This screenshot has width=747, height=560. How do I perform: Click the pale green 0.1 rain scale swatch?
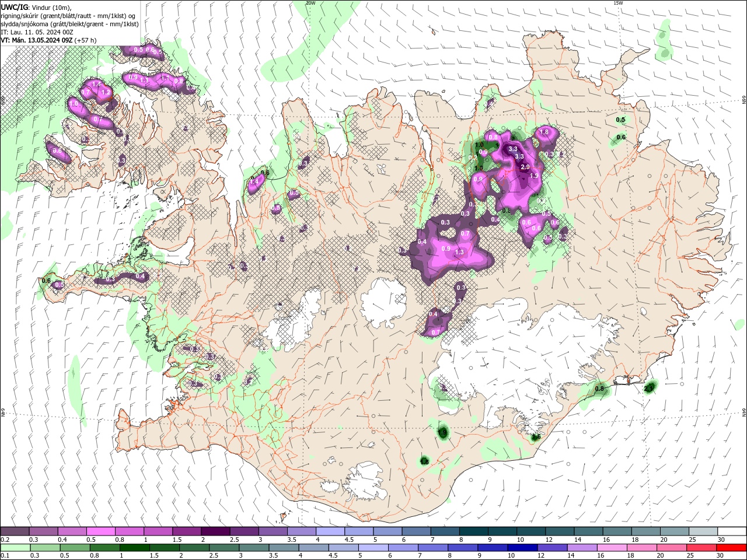pos(15,548)
